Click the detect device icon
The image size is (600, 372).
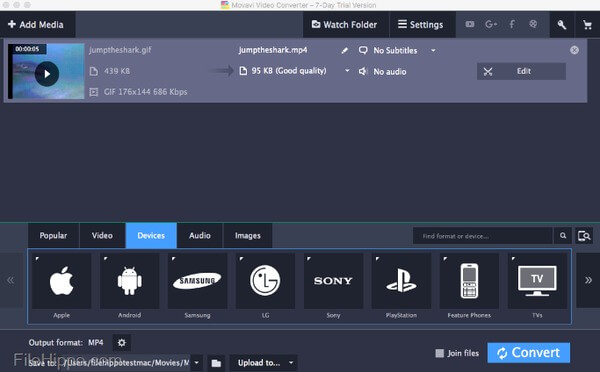point(584,236)
